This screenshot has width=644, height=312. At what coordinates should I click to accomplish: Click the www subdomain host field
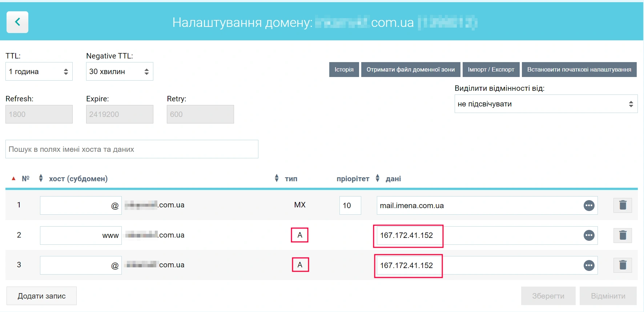click(81, 235)
